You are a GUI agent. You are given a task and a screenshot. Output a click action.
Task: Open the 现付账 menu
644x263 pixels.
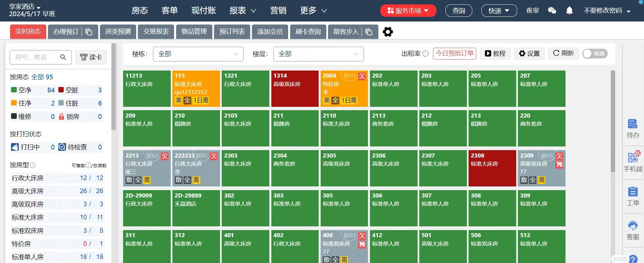(204, 11)
